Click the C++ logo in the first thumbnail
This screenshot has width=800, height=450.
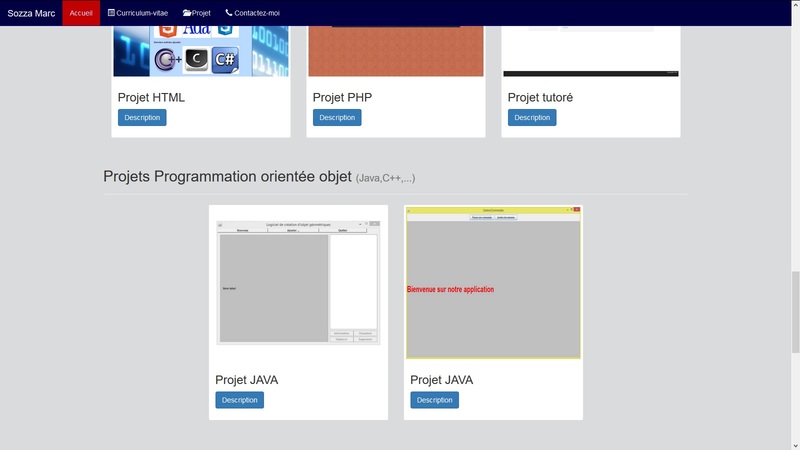click(x=168, y=61)
